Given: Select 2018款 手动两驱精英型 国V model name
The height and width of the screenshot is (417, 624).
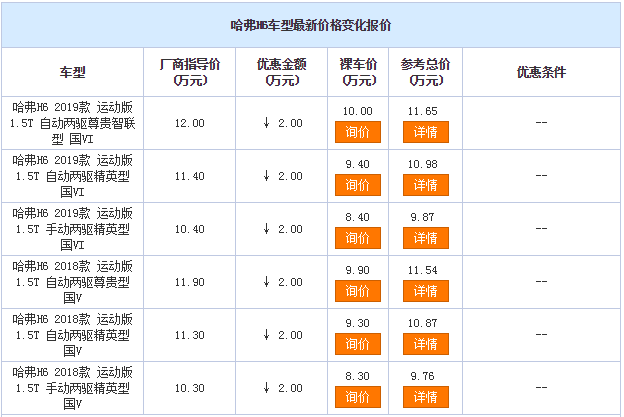Looking at the screenshot, I should (x=72, y=387).
